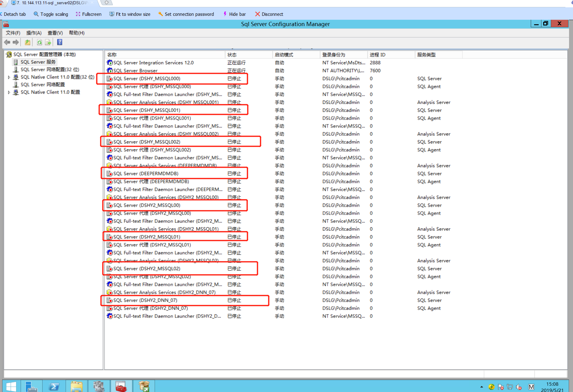Click the Export List toolbar icon

click(x=48, y=42)
